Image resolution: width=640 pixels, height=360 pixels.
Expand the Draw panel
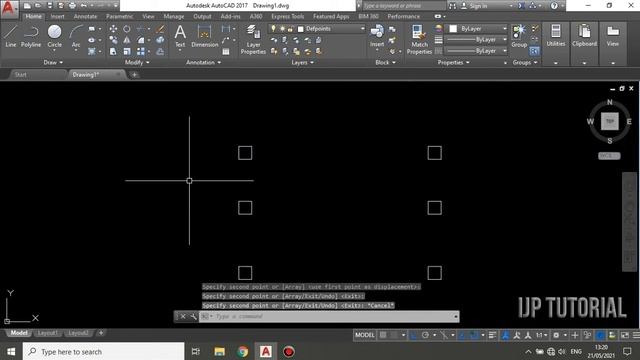(x=53, y=62)
